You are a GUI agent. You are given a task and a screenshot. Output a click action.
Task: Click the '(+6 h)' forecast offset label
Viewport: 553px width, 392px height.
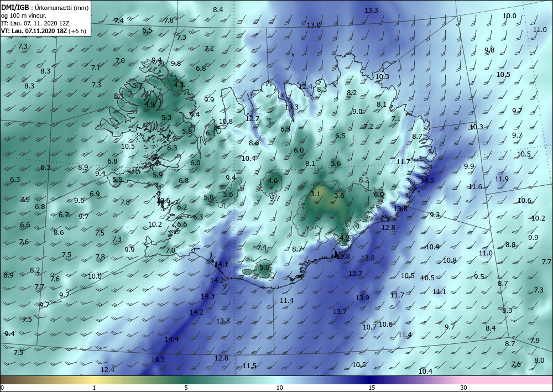(77, 31)
